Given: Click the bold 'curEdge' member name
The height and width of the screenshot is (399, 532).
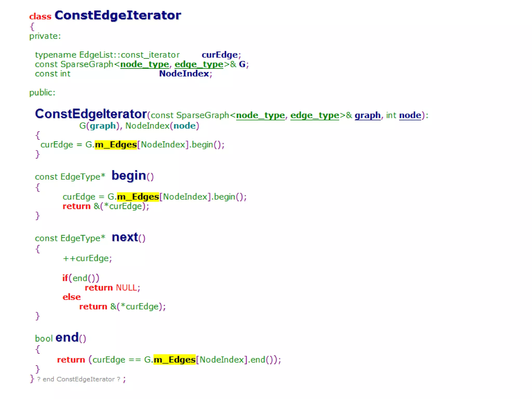Looking at the screenshot, I should point(220,55).
